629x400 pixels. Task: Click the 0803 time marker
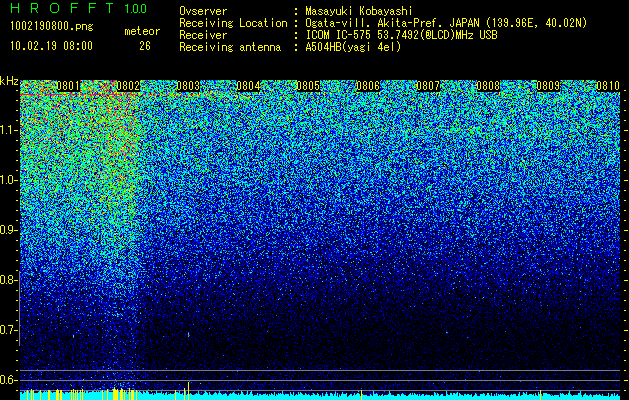(188, 86)
